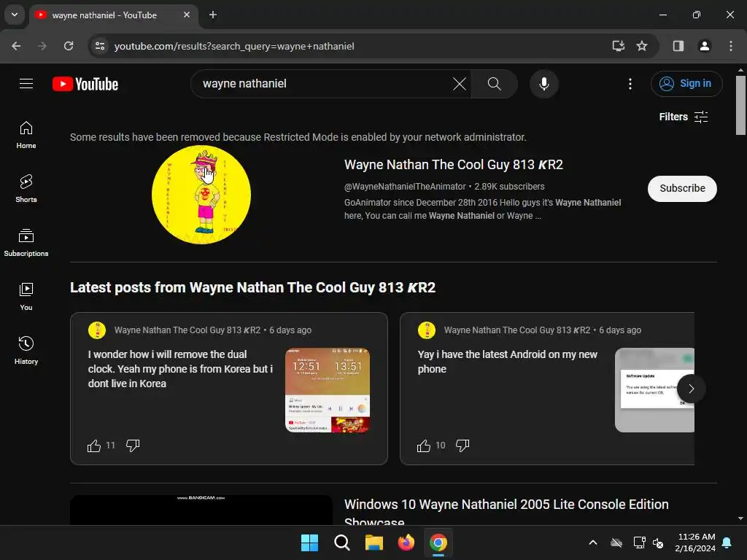The height and width of the screenshot is (560, 747).
Task: Show next posts with arrow
Action: pyautogui.click(x=691, y=389)
